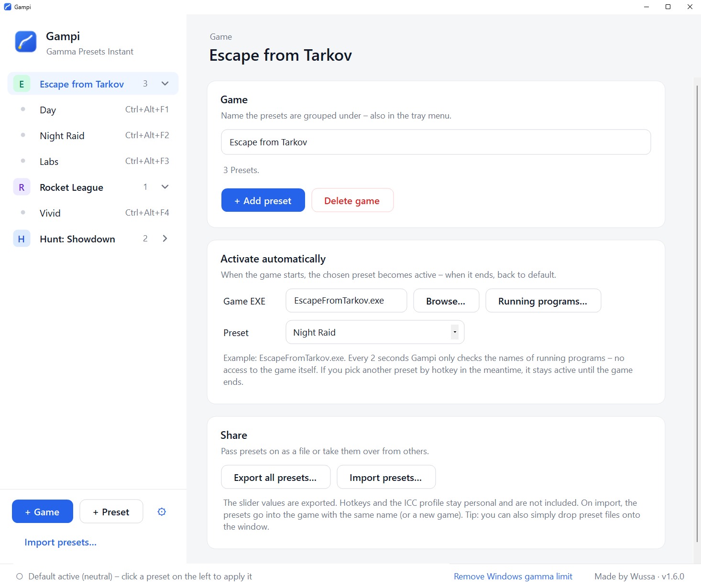Click the Made by Wussa version text
Screen dimensions: 701x588
pyautogui.click(x=639, y=577)
